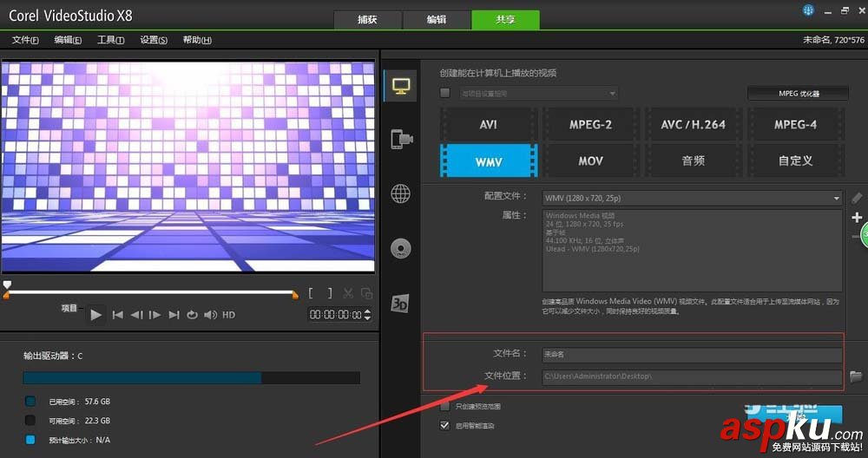868x458 pixels.
Task: Click the globe icon in title bar
Action: pos(808,10)
